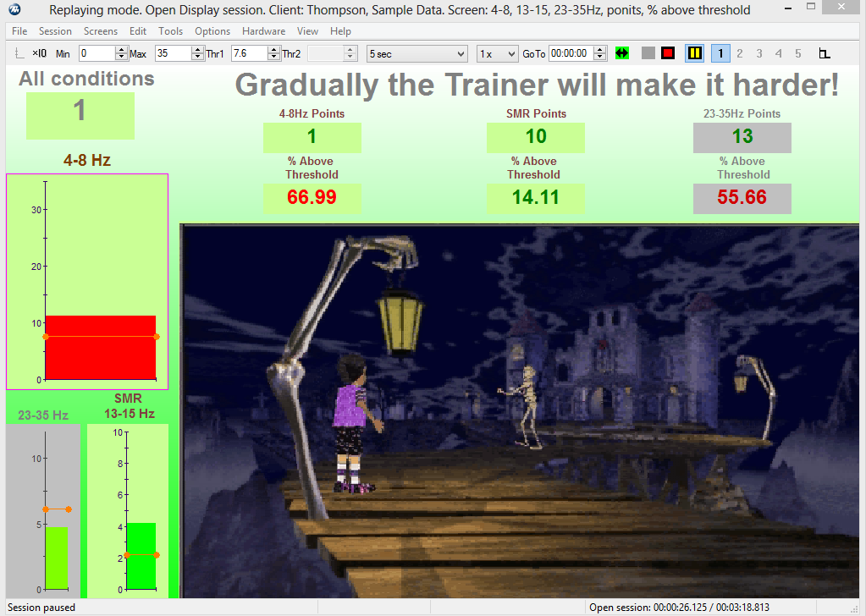Click the red stop button
The height and width of the screenshot is (616, 866).
pyautogui.click(x=668, y=53)
